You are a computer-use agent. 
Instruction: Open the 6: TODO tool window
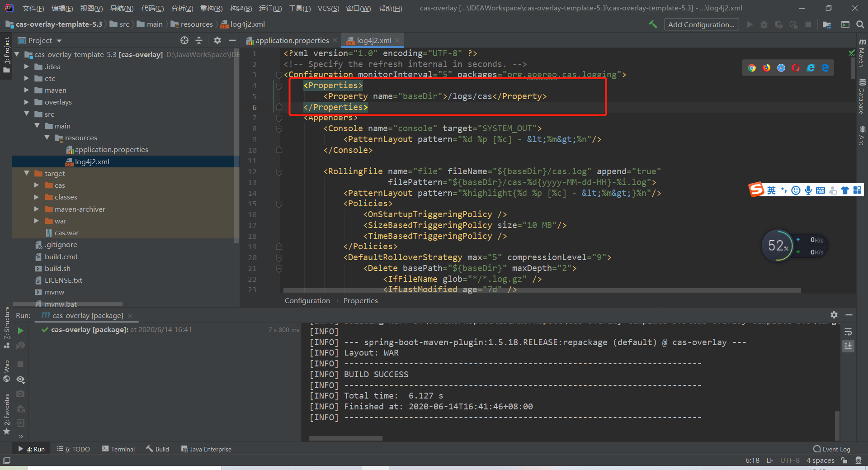73,449
